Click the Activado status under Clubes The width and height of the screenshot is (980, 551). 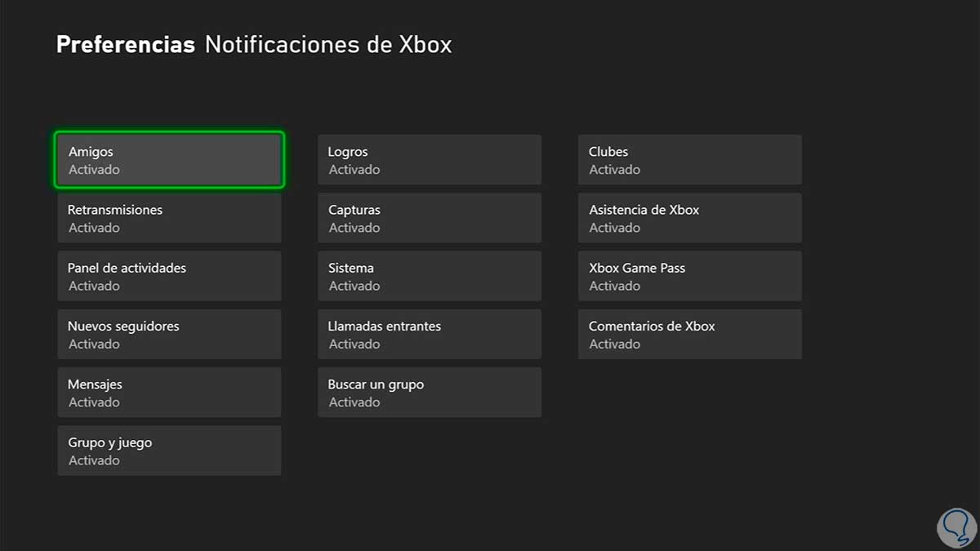coord(615,170)
